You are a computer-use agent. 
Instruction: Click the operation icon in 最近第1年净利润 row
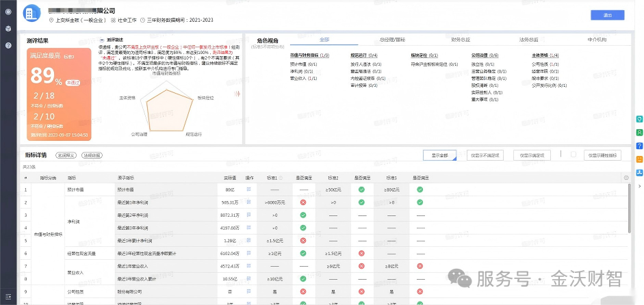(248, 202)
